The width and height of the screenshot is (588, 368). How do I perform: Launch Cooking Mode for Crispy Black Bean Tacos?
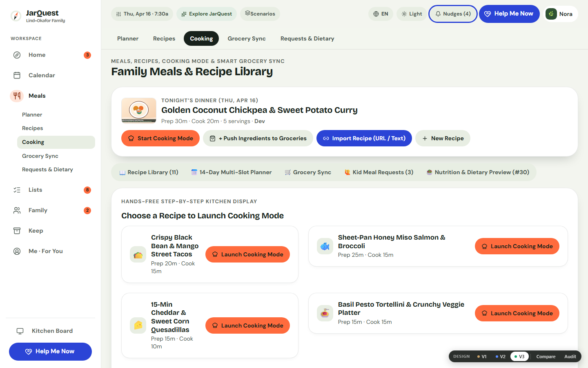pos(247,254)
